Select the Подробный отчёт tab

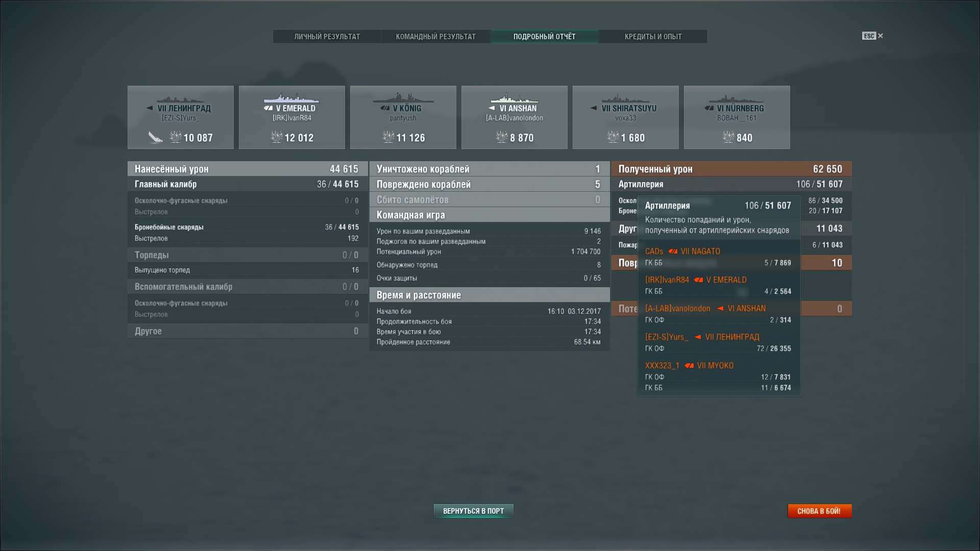(544, 37)
